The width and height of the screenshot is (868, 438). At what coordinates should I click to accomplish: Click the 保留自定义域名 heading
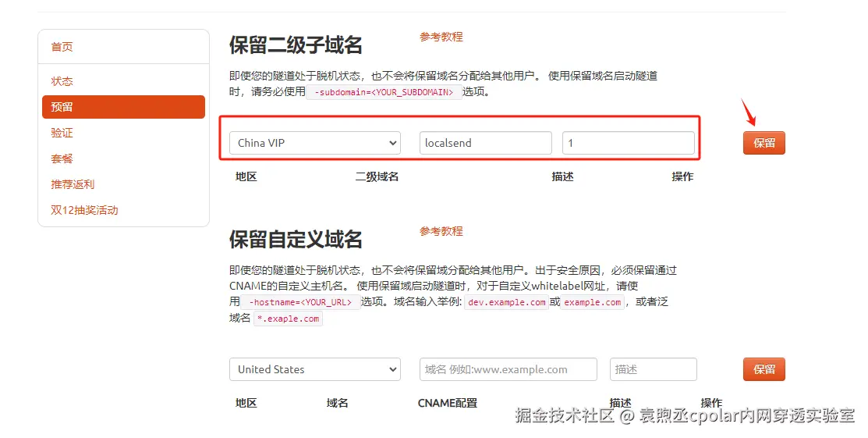[x=296, y=240]
